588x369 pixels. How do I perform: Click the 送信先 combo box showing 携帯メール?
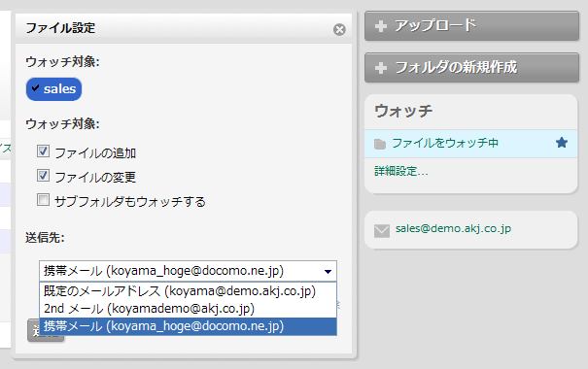(188, 271)
